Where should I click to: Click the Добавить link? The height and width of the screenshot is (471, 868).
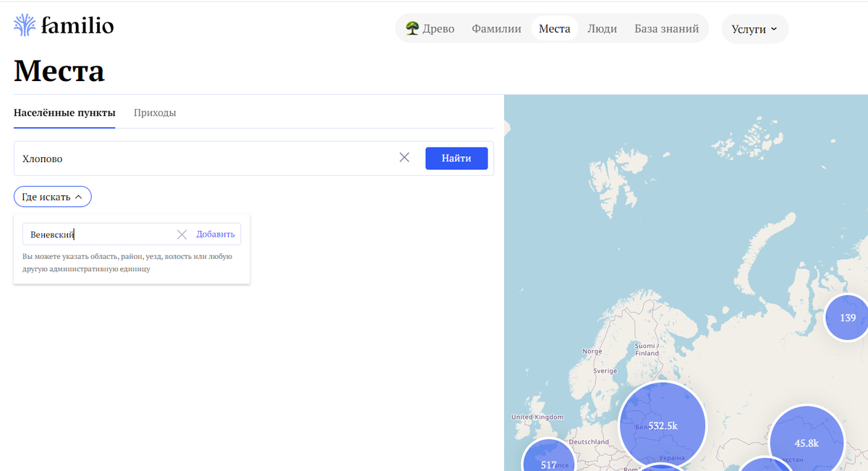pyautogui.click(x=216, y=234)
